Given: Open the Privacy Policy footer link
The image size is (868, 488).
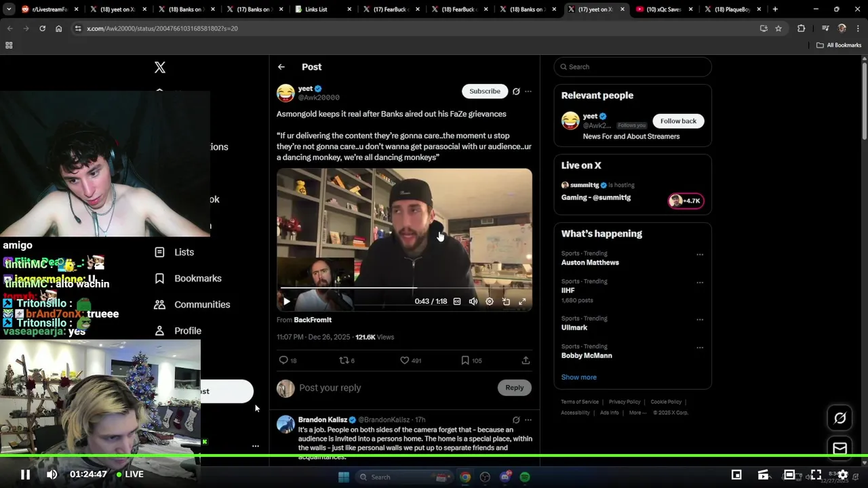Looking at the screenshot, I should (625, 402).
